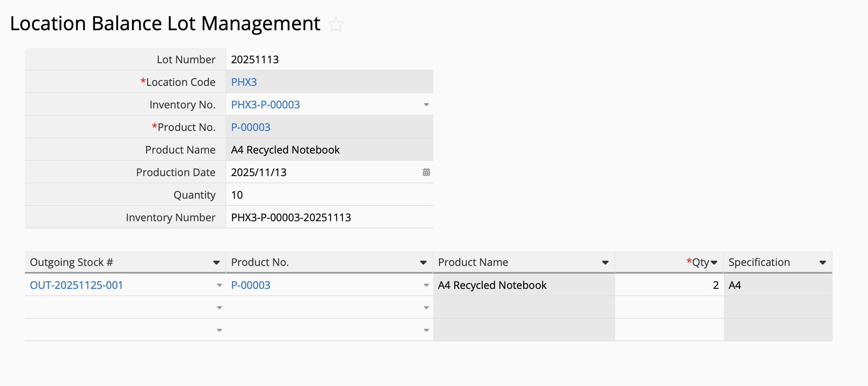Screen dimensions: 868x386
Task: Expand first row Product No. P-00003 dropdown
Action: coord(426,285)
